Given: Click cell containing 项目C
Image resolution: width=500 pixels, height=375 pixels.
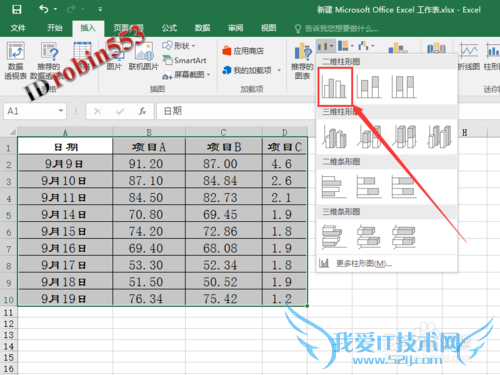Looking at the screenshot, I should coord(285,147).
